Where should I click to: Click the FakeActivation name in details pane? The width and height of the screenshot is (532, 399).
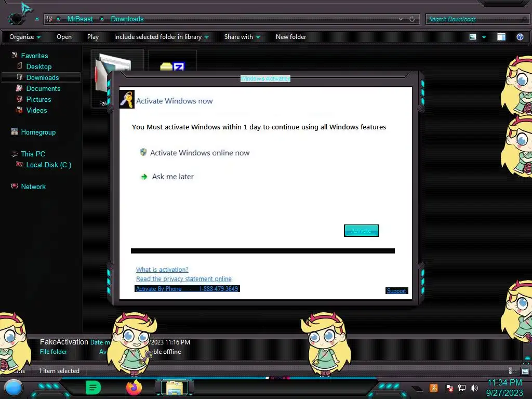(64, 342)
